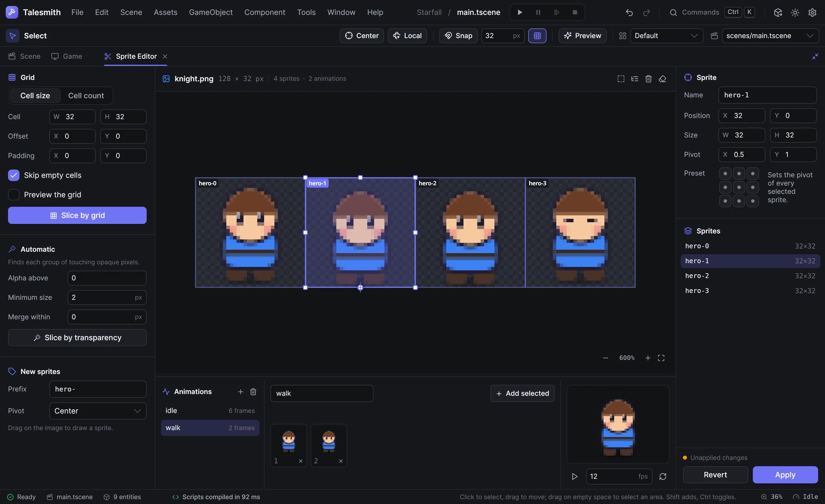Viewport: 825px width, 504px height.
Task: Click the sprite Name field
Action: pyautogui.click(x=767, y=95)
